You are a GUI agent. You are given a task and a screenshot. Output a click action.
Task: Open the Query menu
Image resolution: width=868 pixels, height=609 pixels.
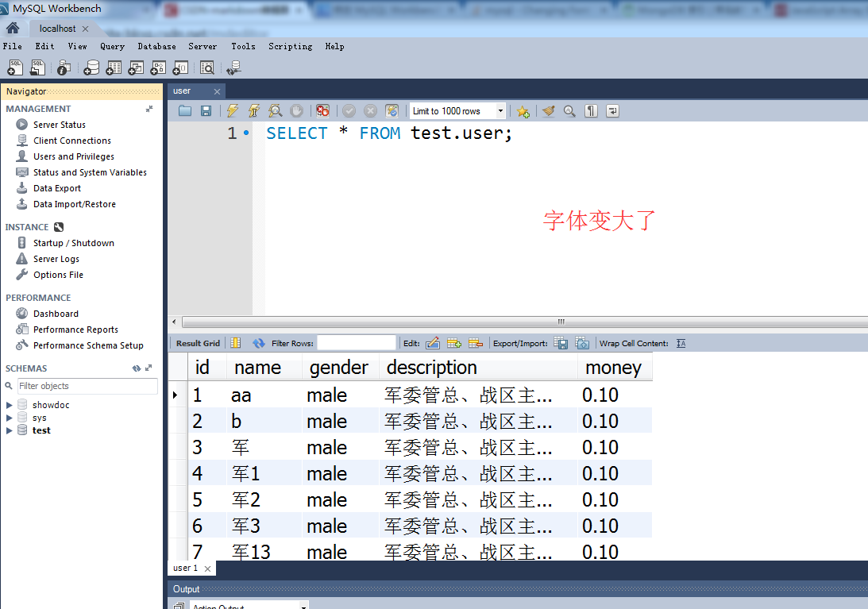(113, 47)
